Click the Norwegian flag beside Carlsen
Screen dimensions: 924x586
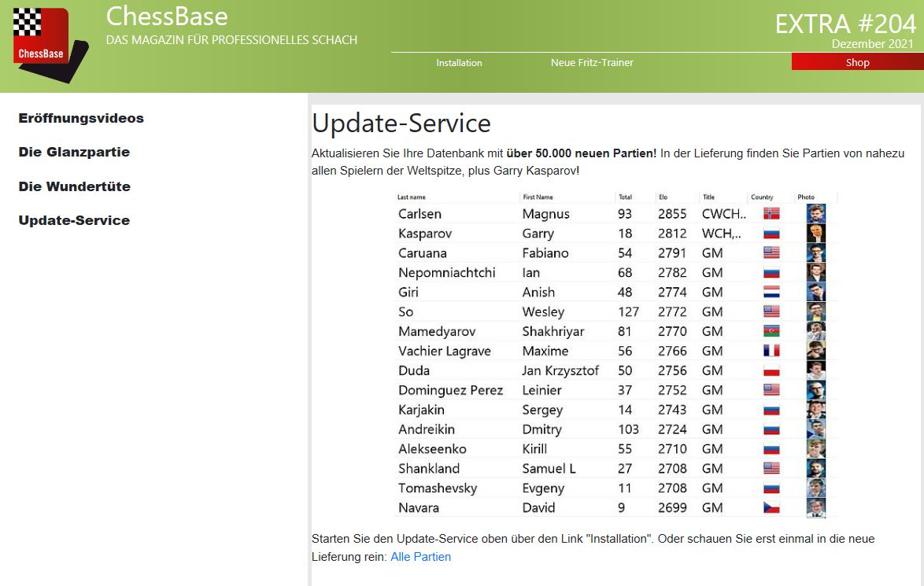point(771,213)
